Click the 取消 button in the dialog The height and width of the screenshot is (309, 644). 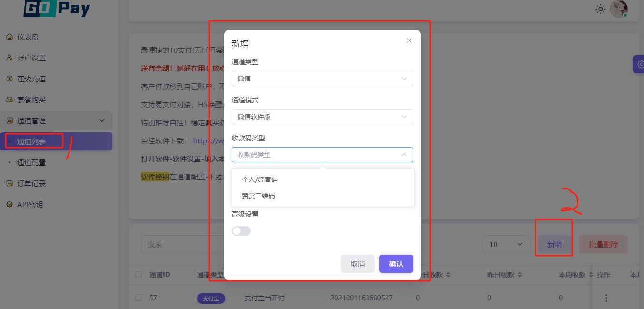[357, 264]
